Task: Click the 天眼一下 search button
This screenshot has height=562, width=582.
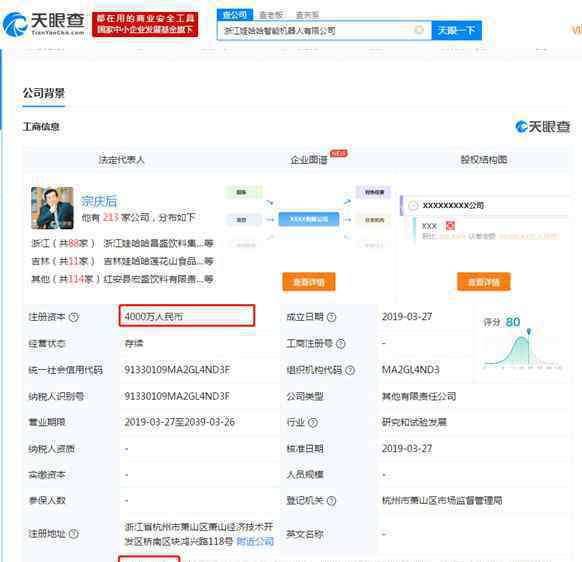Action: 457,30
